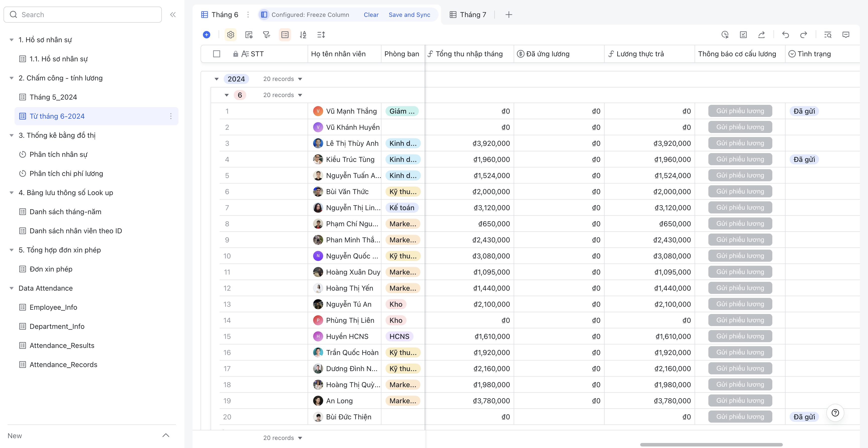Open Phân tích chi phí lương dashboard
Image resolution: width=868 pixels, height=448 pixels.
(x=66, y=174)
